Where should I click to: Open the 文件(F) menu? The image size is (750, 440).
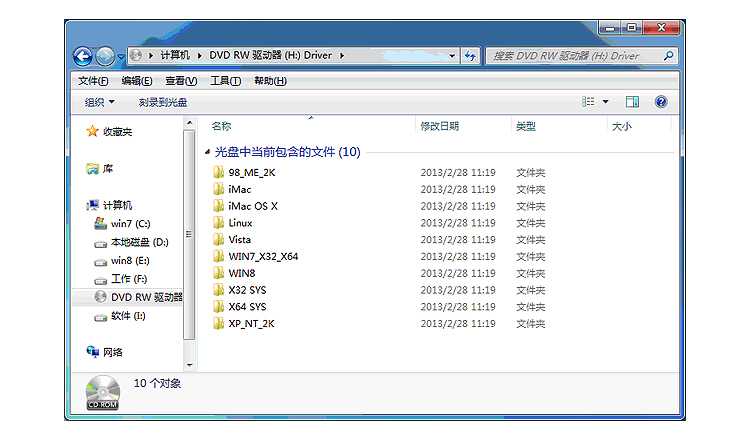[x=93, y=81]
